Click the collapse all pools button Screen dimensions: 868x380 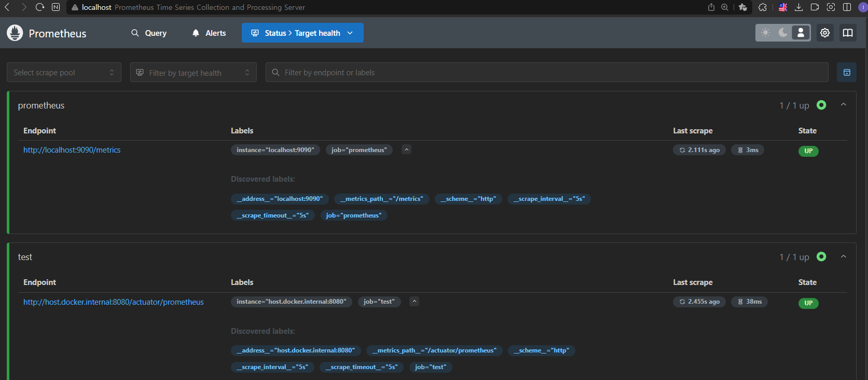847,72
